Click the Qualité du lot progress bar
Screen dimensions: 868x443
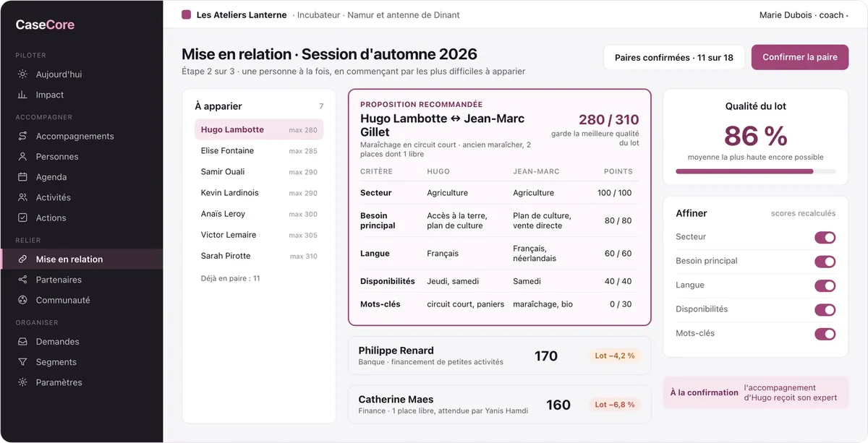[x=755, y=171]
